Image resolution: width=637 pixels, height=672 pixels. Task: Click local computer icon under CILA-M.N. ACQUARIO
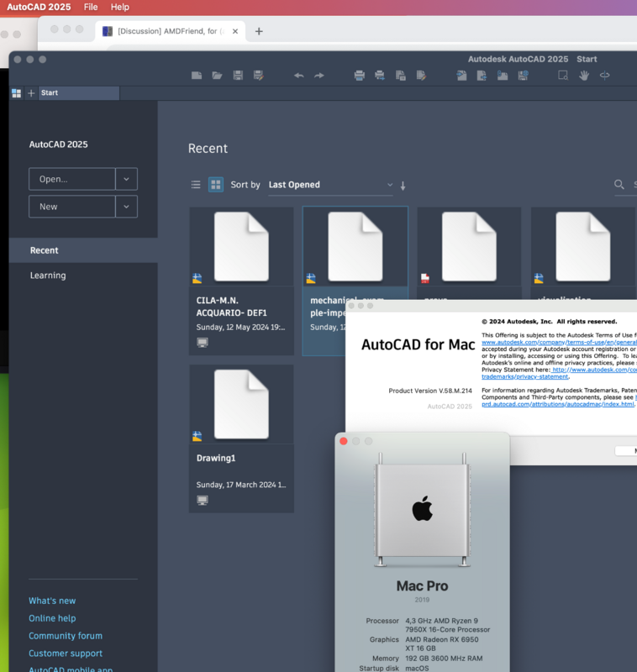[x=203, y=343]
